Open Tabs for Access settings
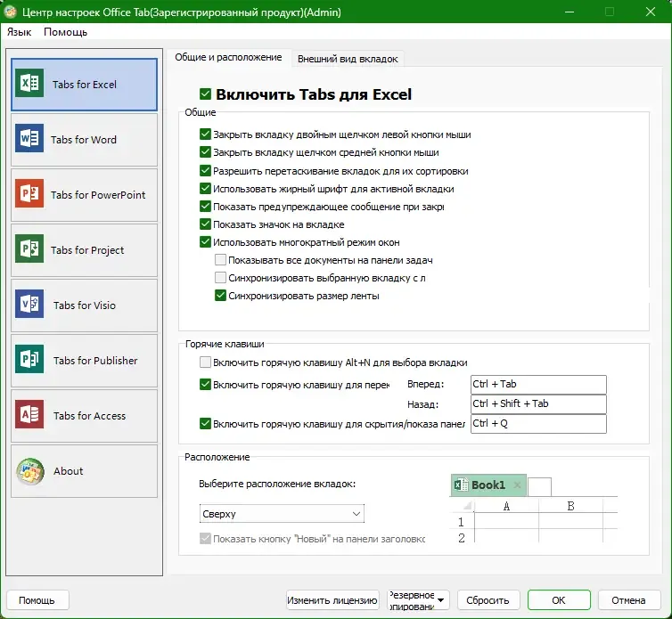This screenshot has width=672, height=619. [x=84, y=416]
